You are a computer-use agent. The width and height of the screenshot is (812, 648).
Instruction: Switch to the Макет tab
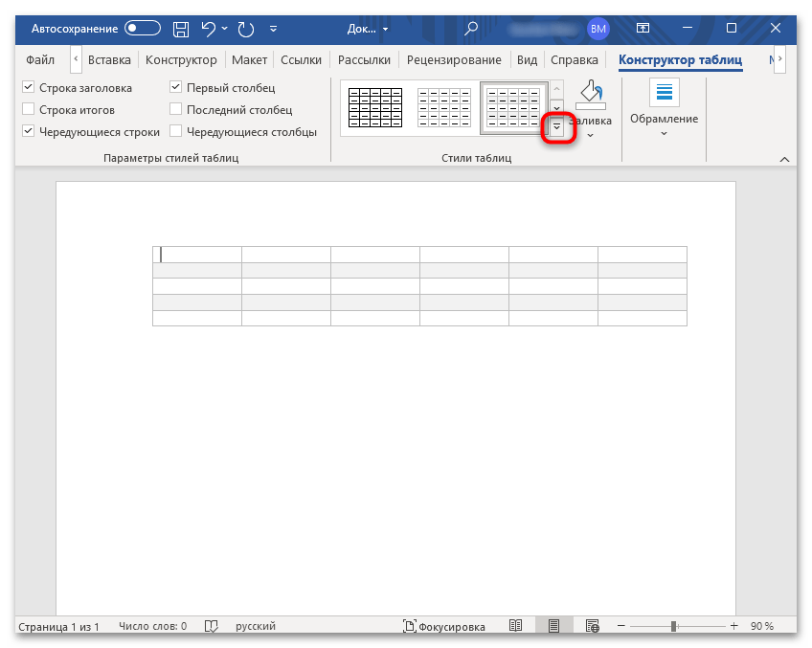point(249,59)
